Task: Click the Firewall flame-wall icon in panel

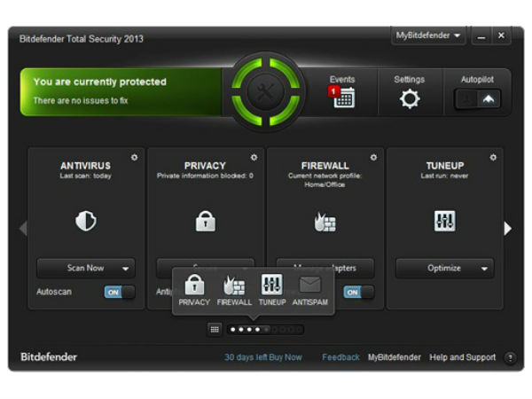Action: click(x=325, y=222)
